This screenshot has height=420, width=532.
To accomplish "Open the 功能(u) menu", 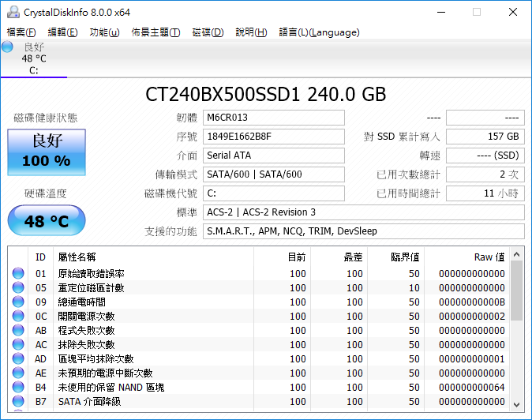I will point(104,32).
